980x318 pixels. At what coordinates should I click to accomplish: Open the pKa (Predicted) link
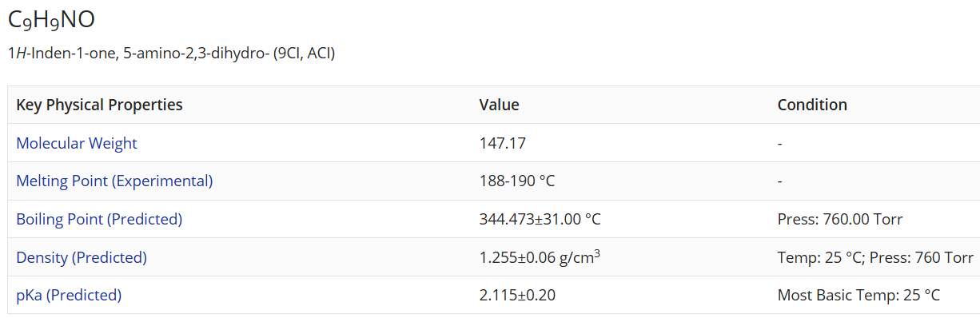(69, 296)
